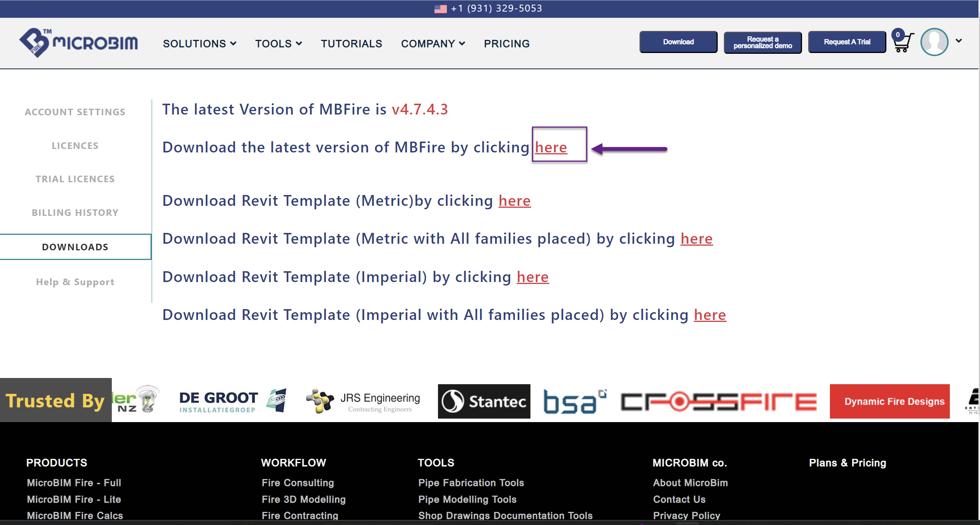Open the BILLING HISTORY sidebar tab
Image resolution: width=980 pixels, height=525 pixels.
point(75,213)
